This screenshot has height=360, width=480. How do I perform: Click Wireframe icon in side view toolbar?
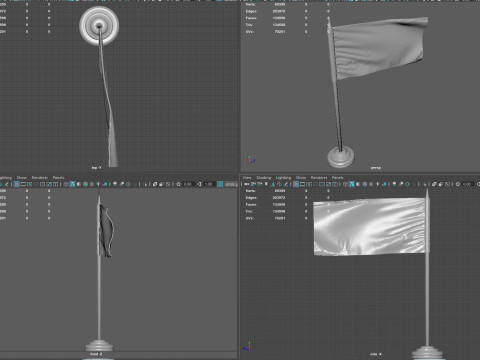click(345, 184)
